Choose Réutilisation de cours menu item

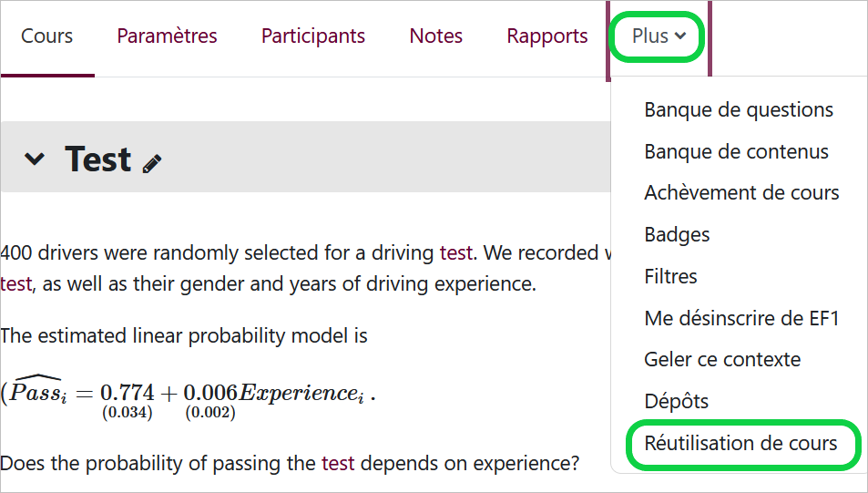tap(740, 443)
